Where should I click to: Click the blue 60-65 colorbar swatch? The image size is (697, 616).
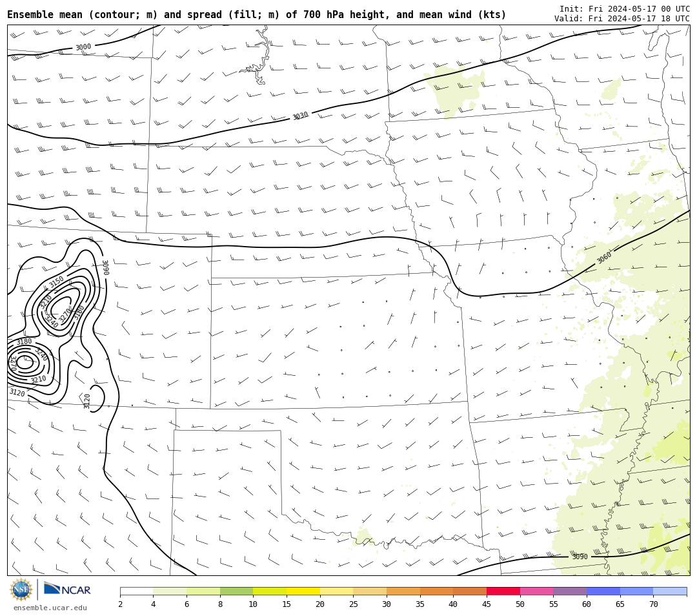[603, 591]
